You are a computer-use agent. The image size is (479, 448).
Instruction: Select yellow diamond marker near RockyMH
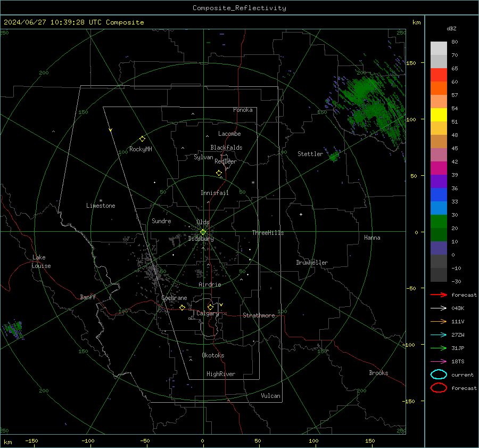pyautogui.click(x=142, y=139)
